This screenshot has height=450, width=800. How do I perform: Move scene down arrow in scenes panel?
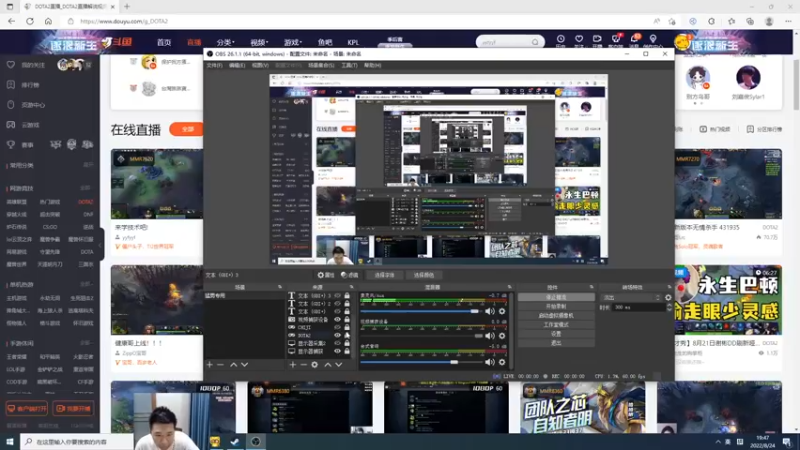[244, 365]
